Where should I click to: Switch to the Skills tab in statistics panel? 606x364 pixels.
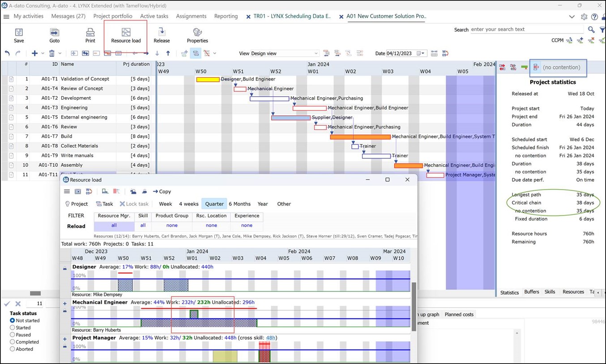click(550, 292)
